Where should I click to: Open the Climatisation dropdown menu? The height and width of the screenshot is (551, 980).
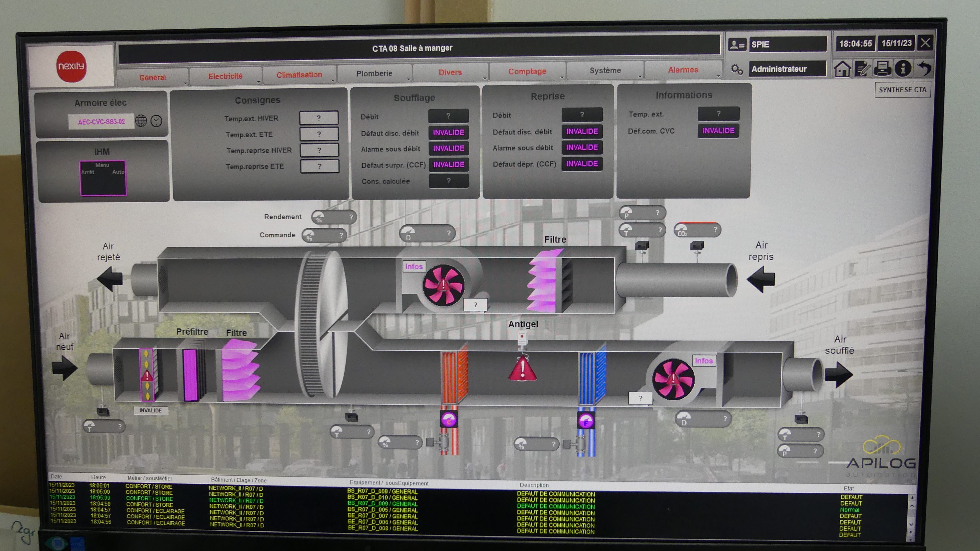[x=299, y=75]
